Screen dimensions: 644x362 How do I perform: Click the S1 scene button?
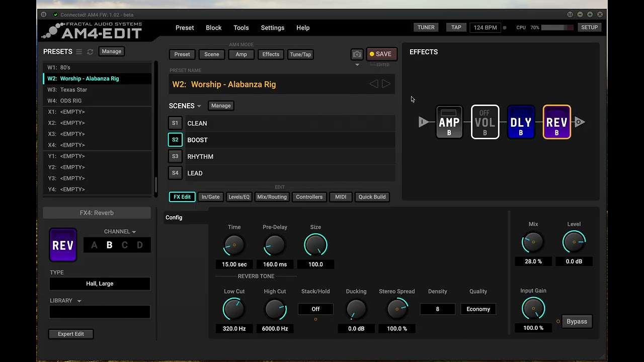point(175,123)
